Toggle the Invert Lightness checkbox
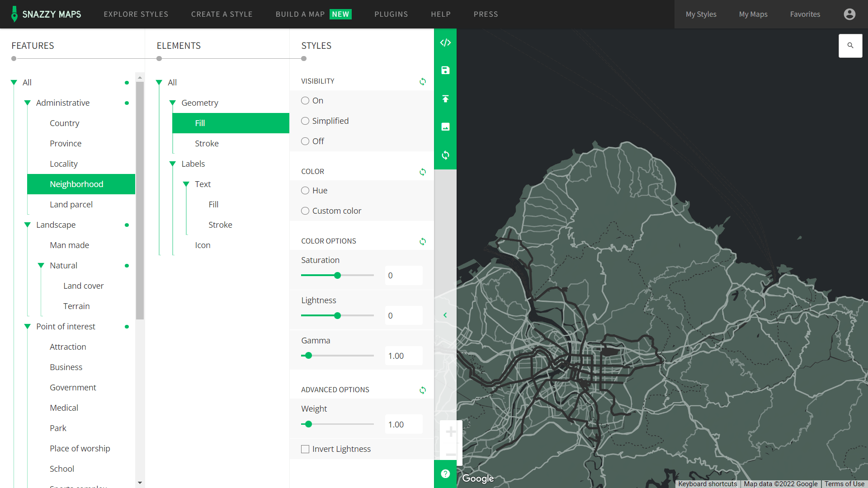This screenshot has height=488, width=868. [305, 449]
